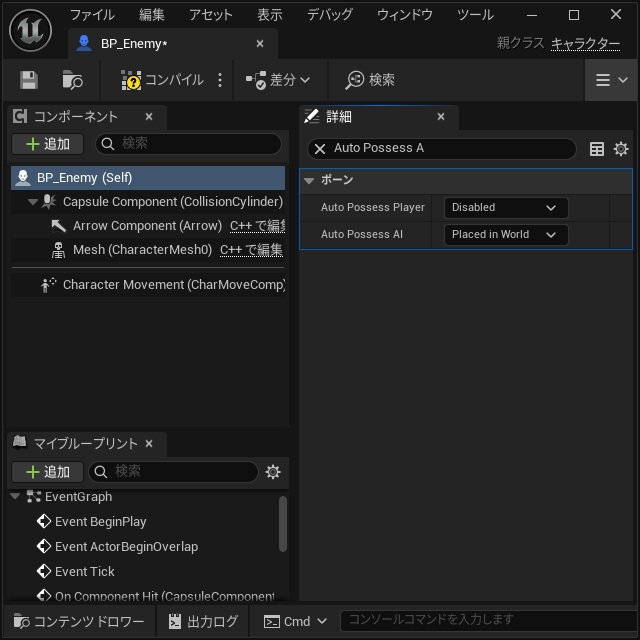This screenshot has height=640, width=640.
Task: Save the blueprint with floppy disk icon
Action: (29, 80)
